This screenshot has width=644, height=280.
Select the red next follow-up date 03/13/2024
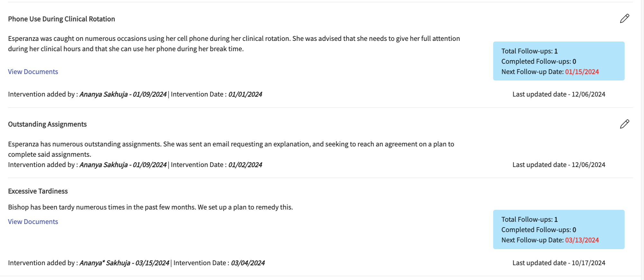tap(582, 240)
